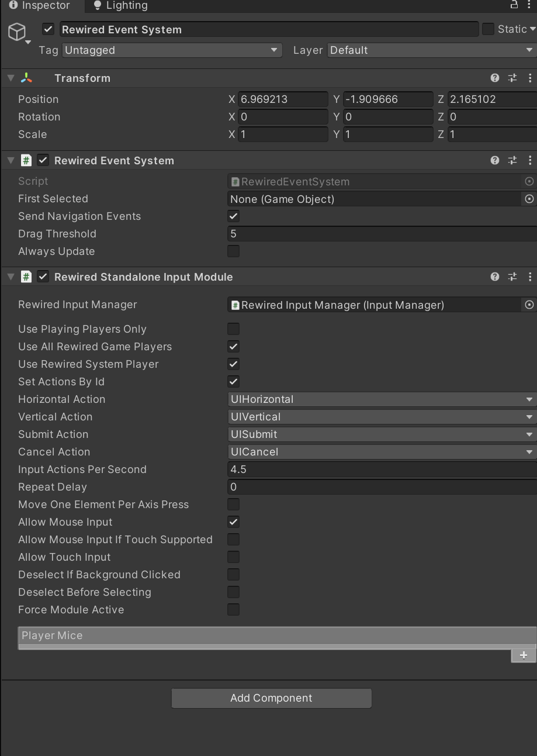The width and height of the screenshot is (537, 756).
Task: Open Transform component preset selector
Action: (x=512, y=78)
